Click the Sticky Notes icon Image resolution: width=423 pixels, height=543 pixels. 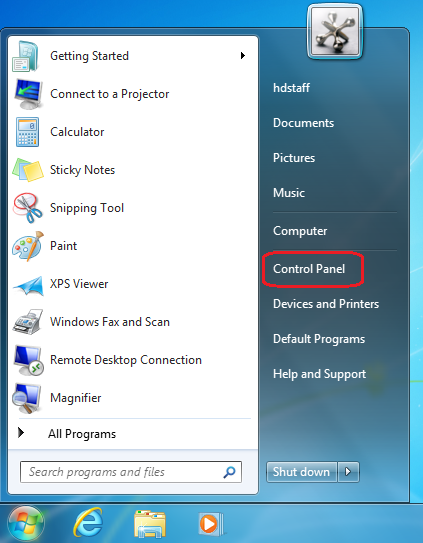pos(28,170)
